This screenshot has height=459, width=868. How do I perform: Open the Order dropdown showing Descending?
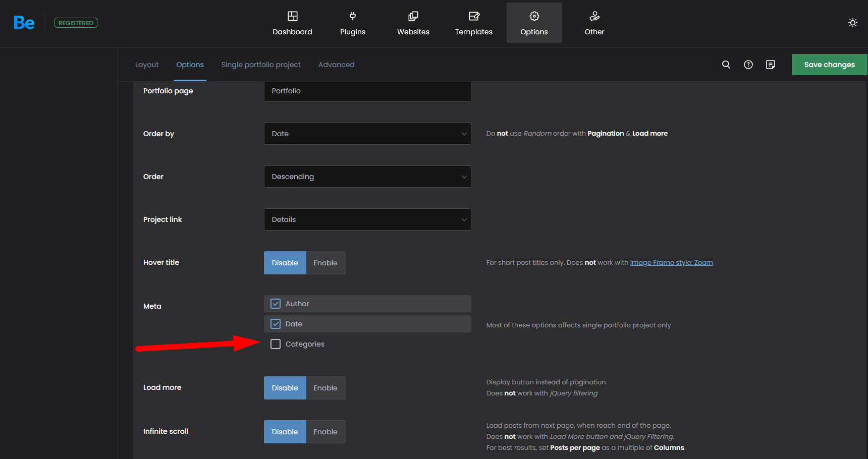367,177
